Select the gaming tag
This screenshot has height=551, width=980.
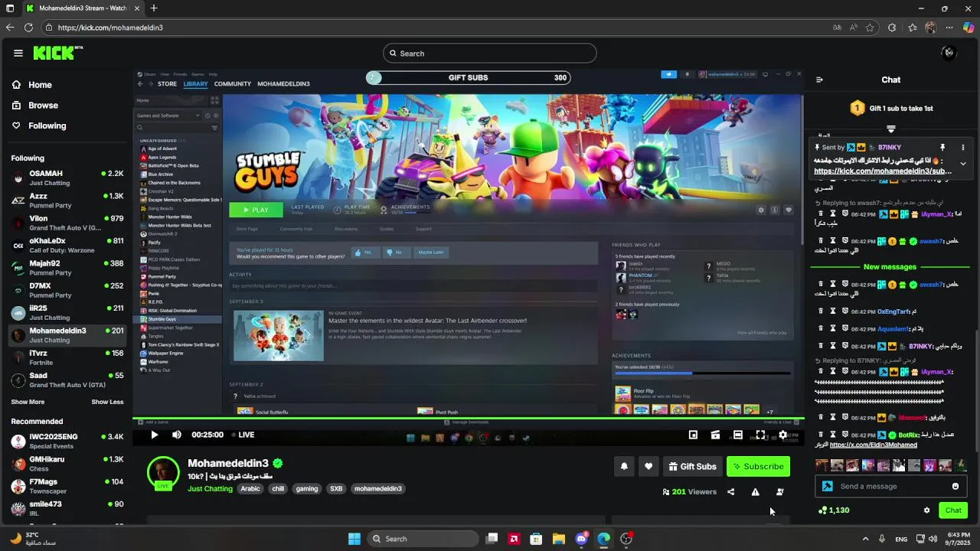tap(307, 489)
